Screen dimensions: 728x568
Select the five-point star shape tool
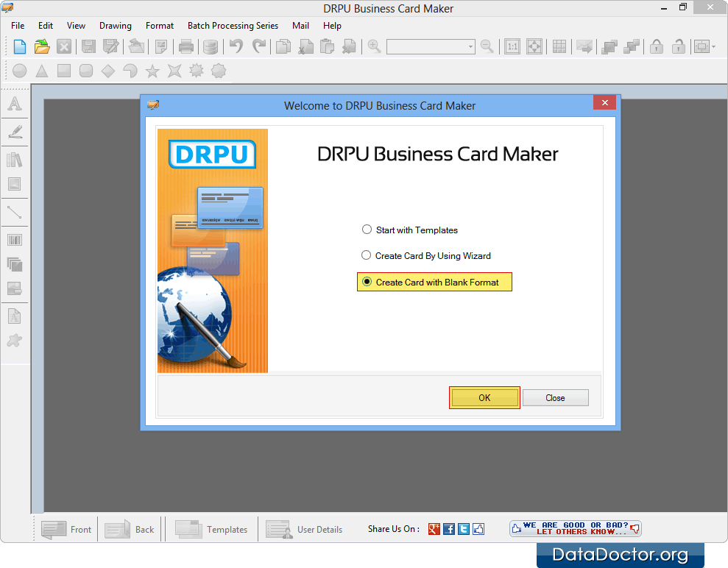tap(152, 71)
